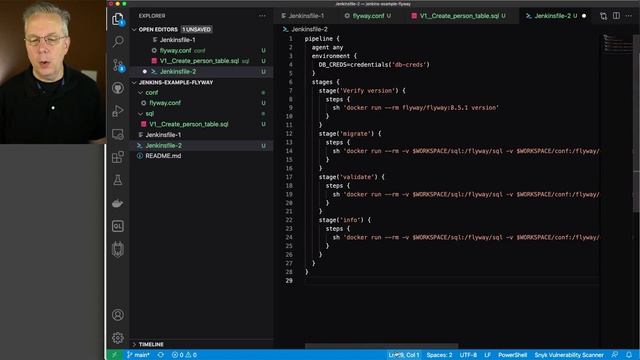640x360 pixels.
Task: Open the notifications bell
Action: coord(629,355)
